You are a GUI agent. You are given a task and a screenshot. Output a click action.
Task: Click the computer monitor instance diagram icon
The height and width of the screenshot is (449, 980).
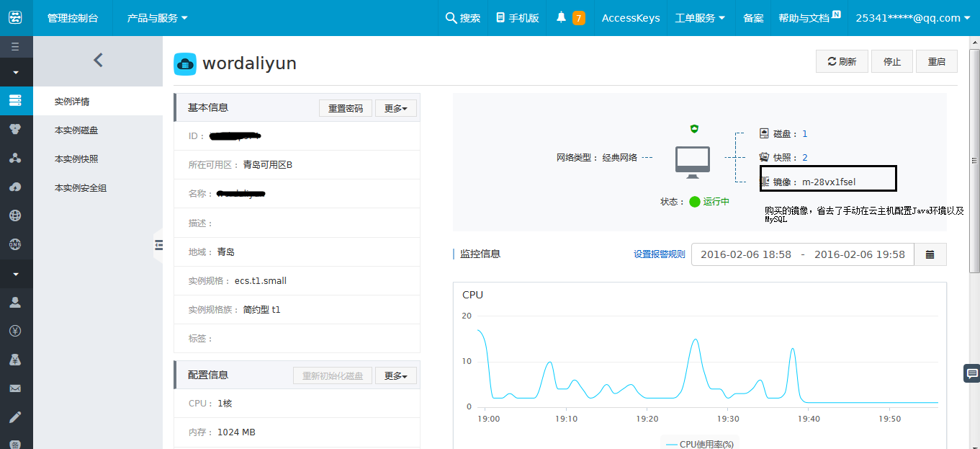coord(693,163)
